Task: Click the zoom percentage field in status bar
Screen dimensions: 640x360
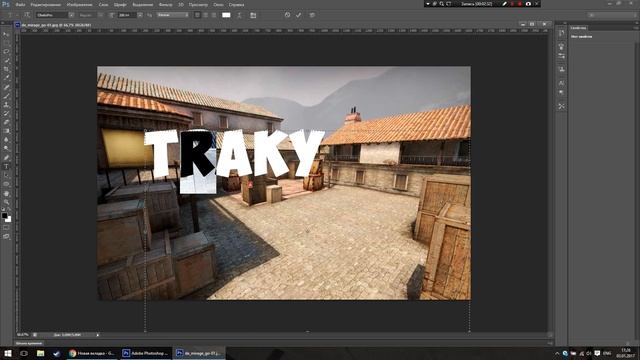Action: [23, 335]
